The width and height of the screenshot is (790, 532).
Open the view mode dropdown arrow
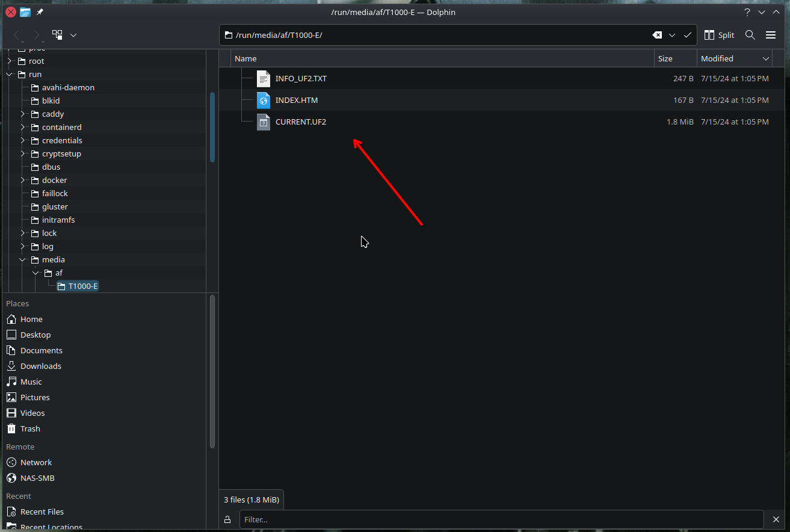coord(73,35)
